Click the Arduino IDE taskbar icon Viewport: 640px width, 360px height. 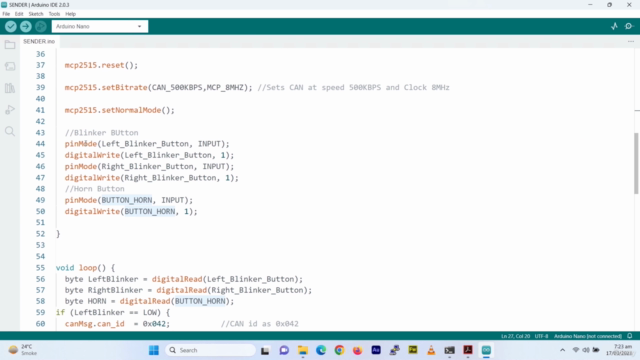(x=486, y=350)
